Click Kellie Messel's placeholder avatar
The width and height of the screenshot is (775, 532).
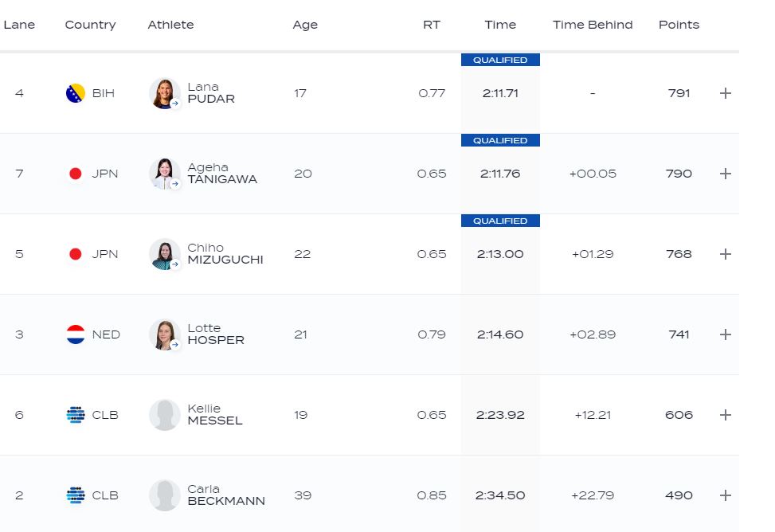164,415
